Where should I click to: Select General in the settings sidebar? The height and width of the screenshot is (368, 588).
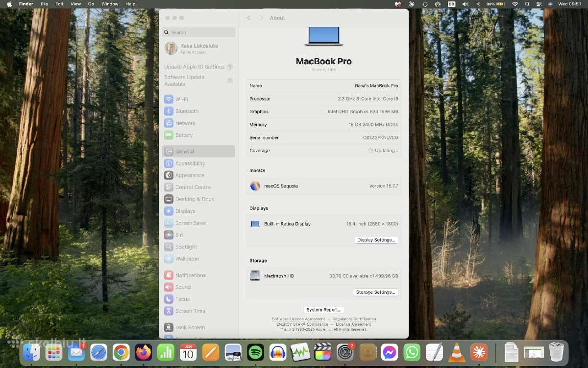(x=198, y=152)
